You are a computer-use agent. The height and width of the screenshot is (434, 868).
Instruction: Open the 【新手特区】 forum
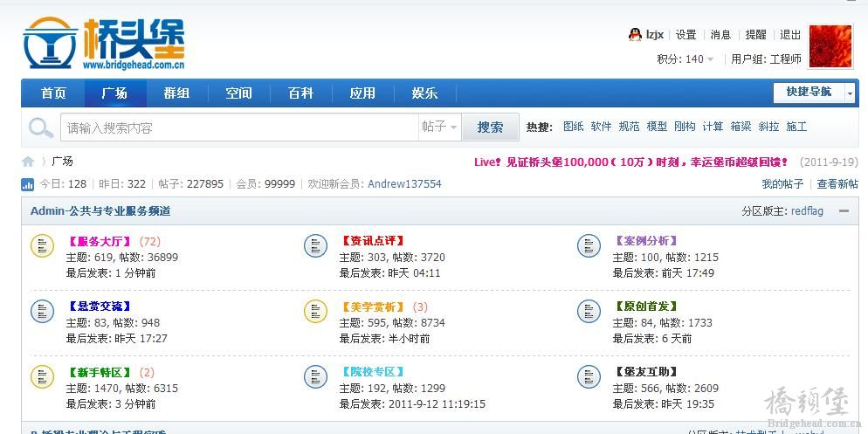(x=100, y=372)
